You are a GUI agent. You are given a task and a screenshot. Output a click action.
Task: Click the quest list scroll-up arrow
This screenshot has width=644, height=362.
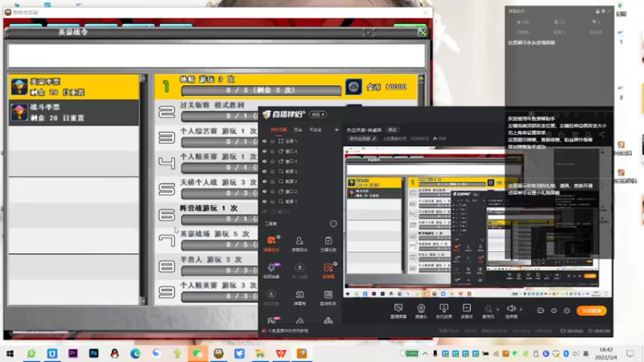pos(421,78)
